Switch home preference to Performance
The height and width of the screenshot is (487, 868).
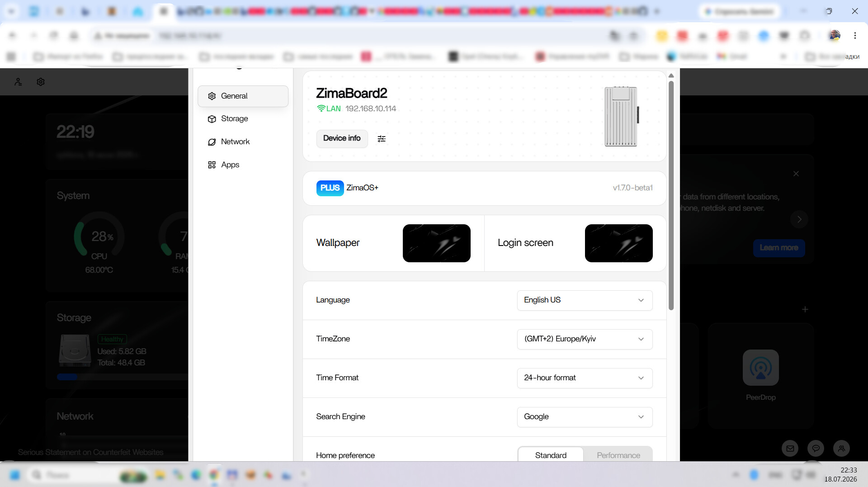tap(618, 455)
